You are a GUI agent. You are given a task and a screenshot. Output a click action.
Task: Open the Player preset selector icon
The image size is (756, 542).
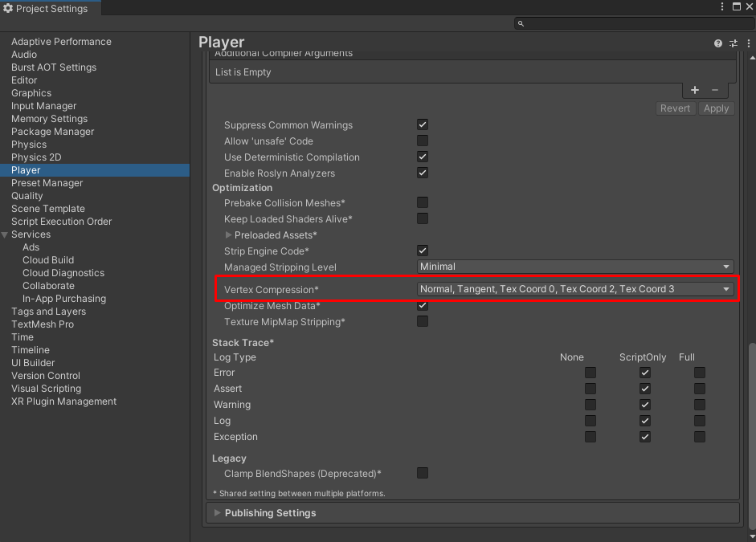(x=734, y=43)
